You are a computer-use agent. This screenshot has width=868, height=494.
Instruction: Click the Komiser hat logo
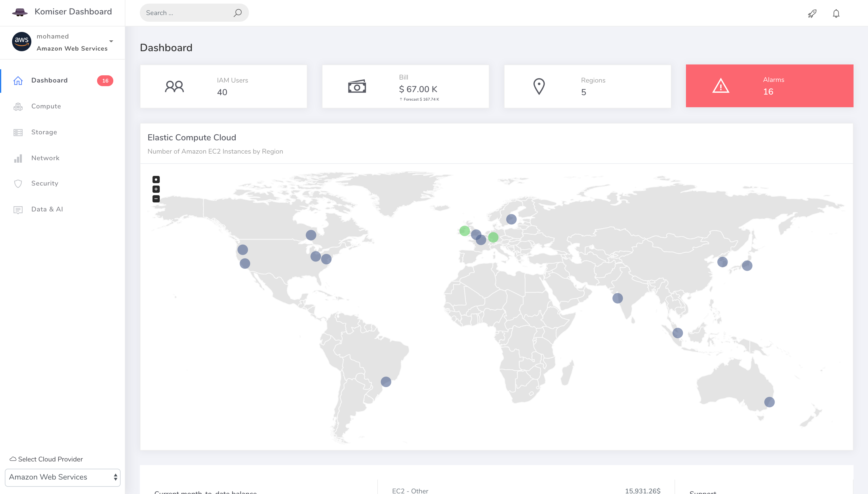[20, 12]
